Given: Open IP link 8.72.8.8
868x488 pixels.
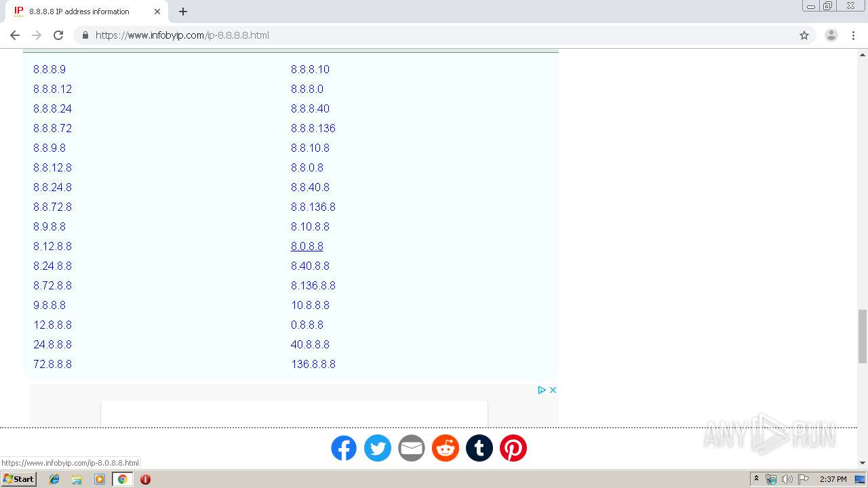Looking at the screenshot, I should (x=52, y=285).
